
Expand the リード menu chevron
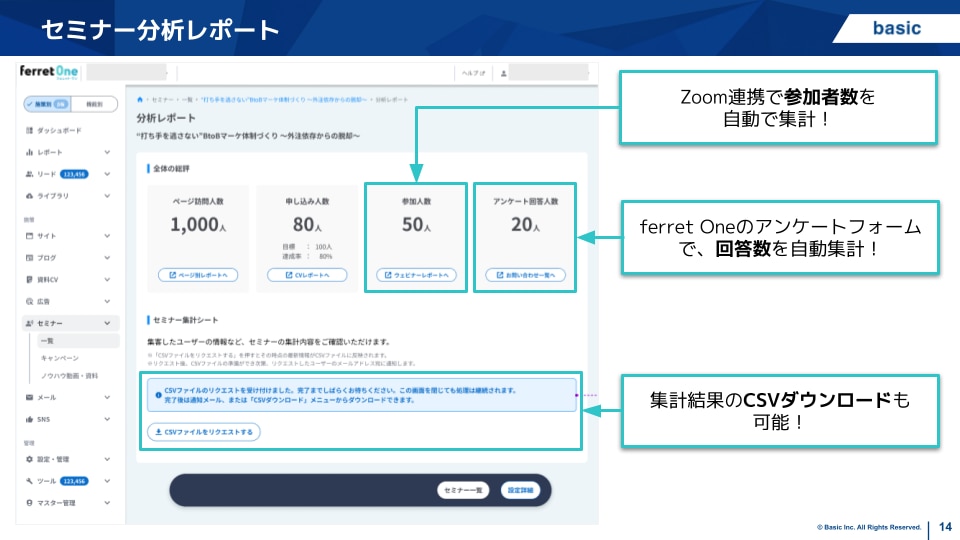[x=107, y=174]
